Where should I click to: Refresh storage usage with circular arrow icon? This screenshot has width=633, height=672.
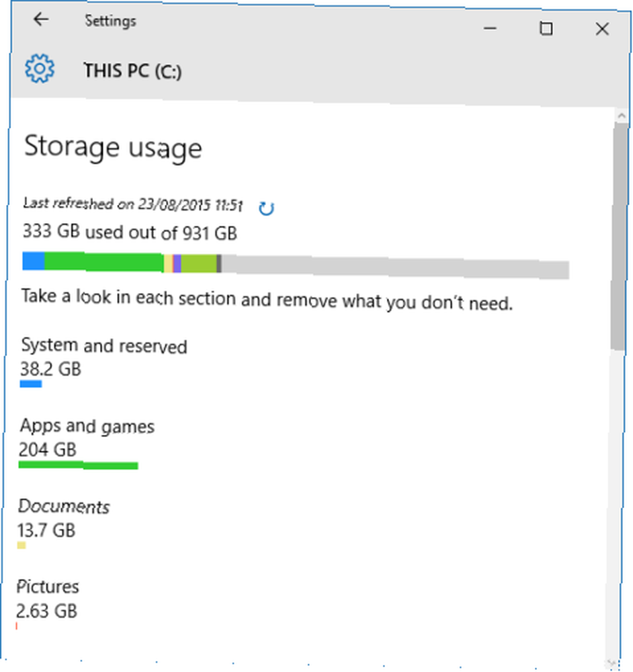click(266, 208)
